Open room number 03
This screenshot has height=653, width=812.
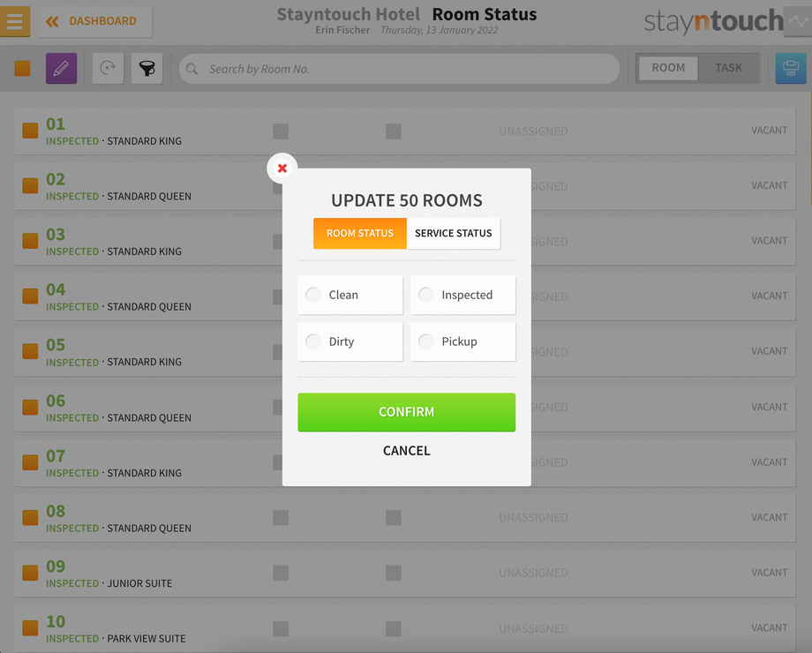56,235
